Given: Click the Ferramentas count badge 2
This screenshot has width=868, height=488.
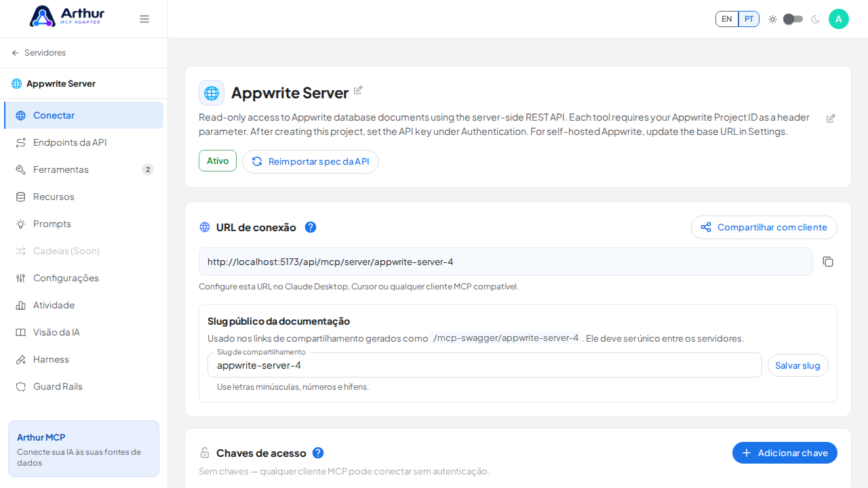Looking at the screenshot, I should 148,169.
